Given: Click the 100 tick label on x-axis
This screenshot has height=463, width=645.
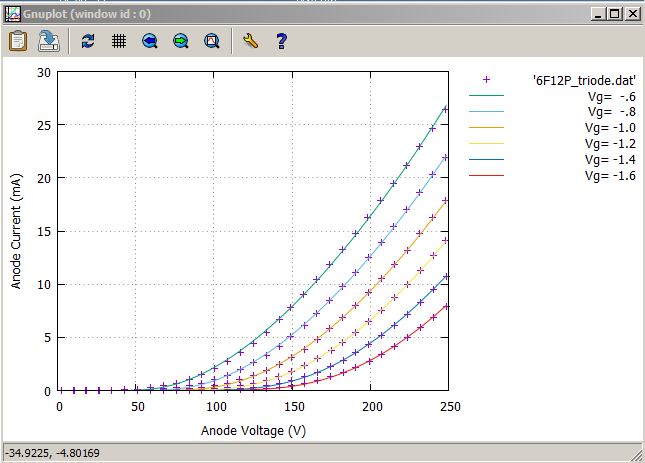Looking at the screenshot, I should 216,407.
